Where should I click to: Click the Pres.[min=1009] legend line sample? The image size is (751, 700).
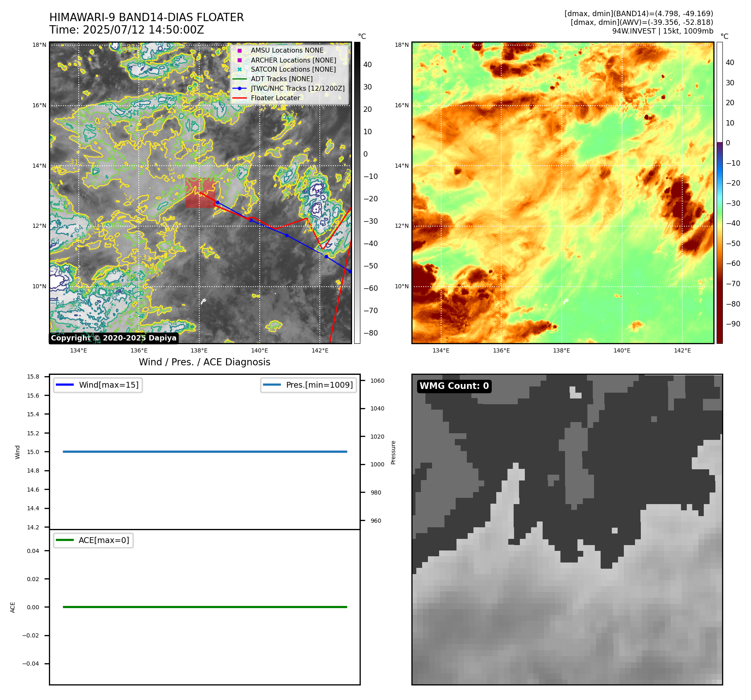coord(272,385)
